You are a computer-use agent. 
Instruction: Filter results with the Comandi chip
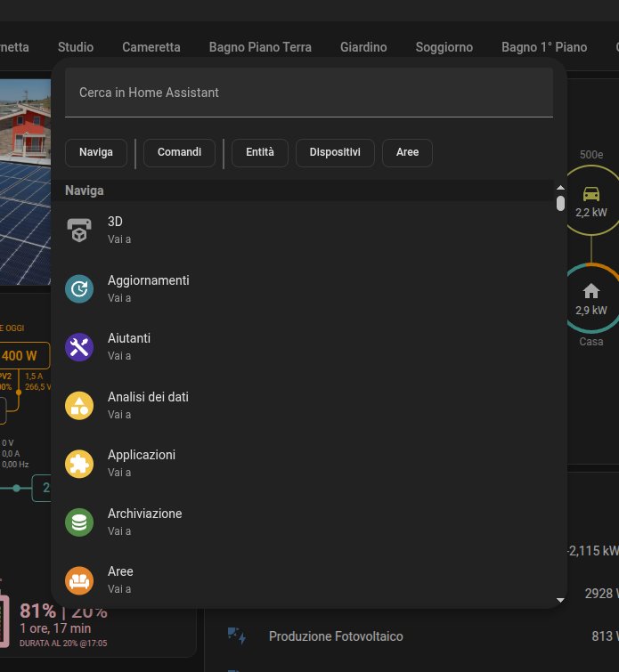point(179,152)
